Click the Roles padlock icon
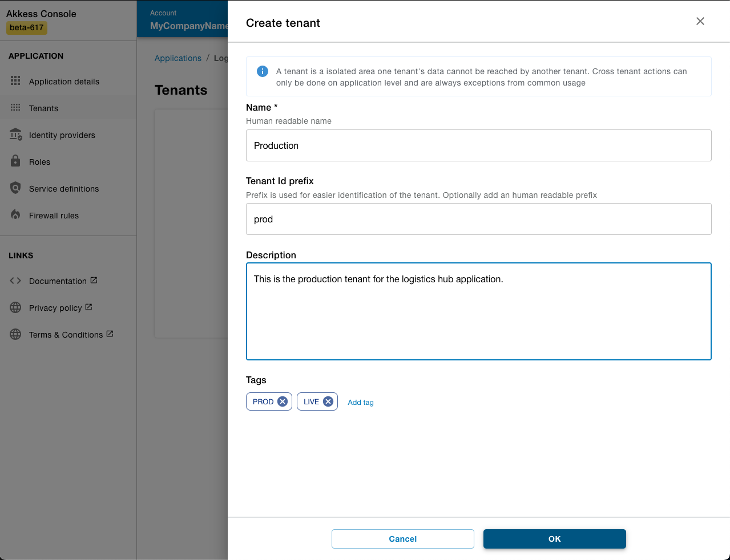Image resolution: width=730 pixels, height=560 pixels. pyautogui.click(x=15, y=161)
